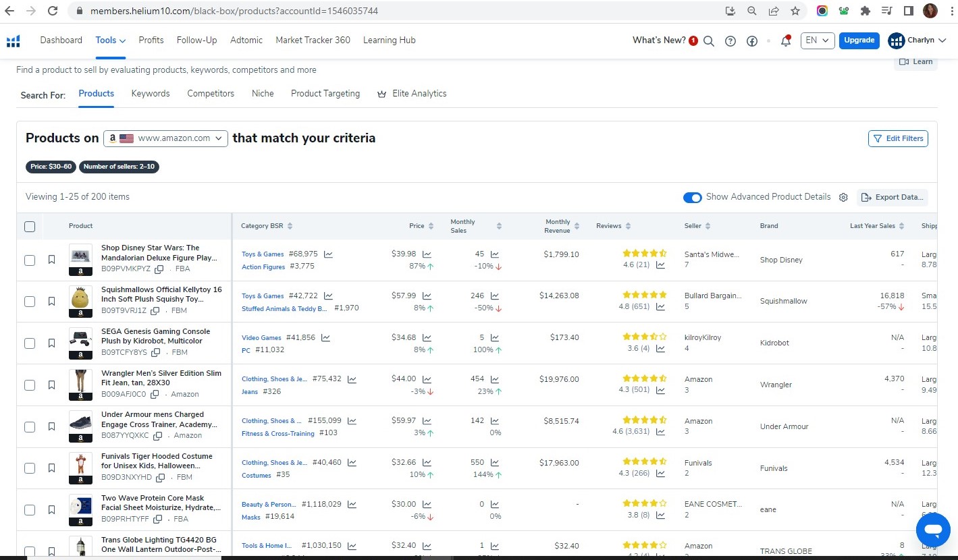Open price history chart for $44.00
958x560 pixels.
[x=427, y=379]
